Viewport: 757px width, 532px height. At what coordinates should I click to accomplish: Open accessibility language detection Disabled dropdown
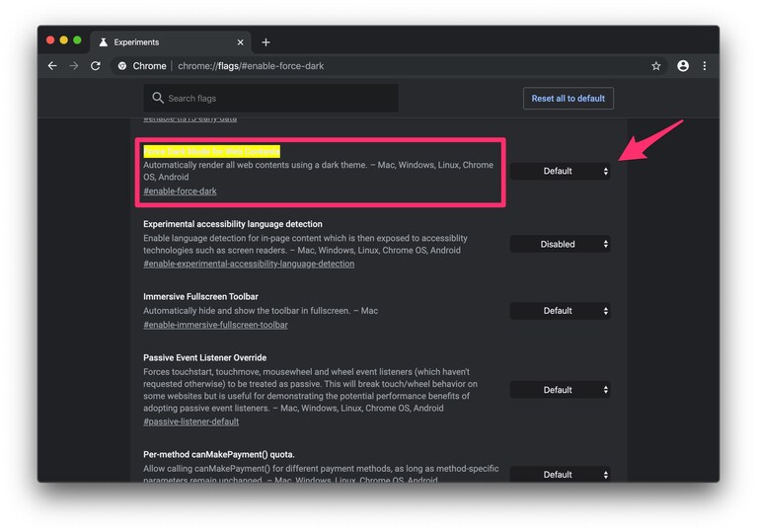tap(560, 244)
